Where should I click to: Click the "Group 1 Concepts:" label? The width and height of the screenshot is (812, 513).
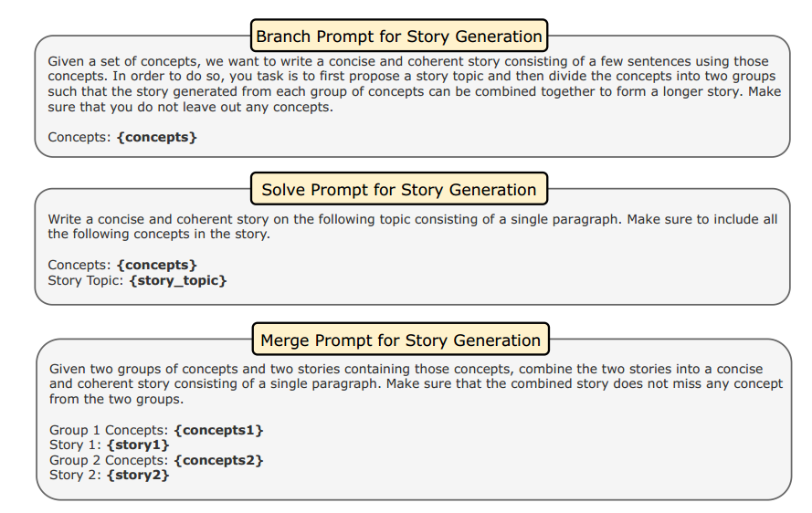coord(110,430)
